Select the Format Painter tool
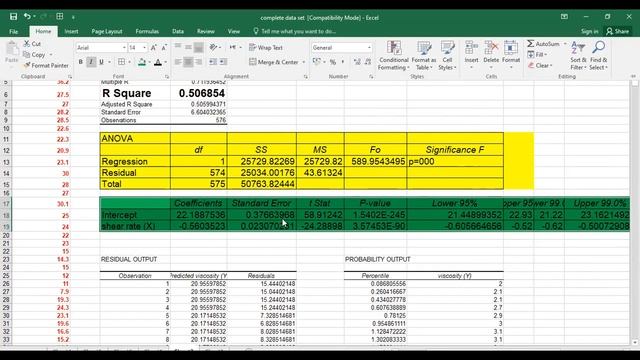The width and height of the screenshot is (640, 360). [x=46, y=65]
